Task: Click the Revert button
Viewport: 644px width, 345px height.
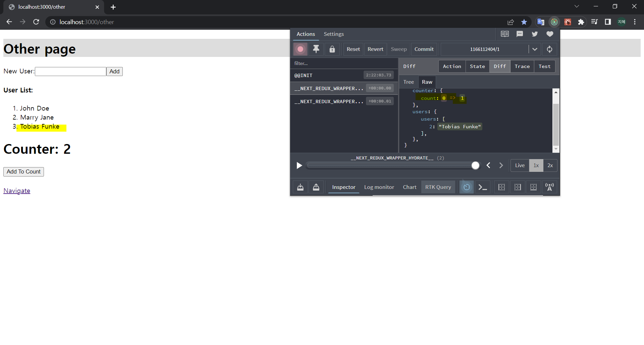Action: point(375,49)
